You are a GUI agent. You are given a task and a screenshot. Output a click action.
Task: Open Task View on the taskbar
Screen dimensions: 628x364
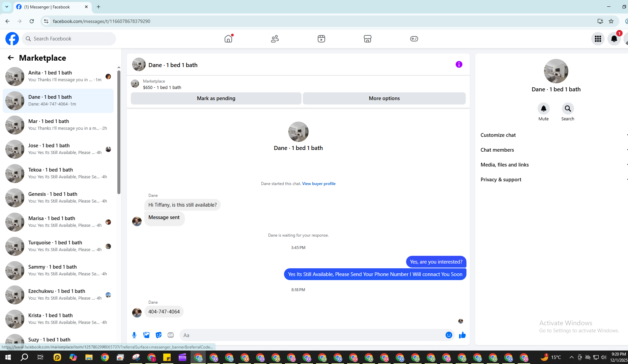[x=40, y=357]
